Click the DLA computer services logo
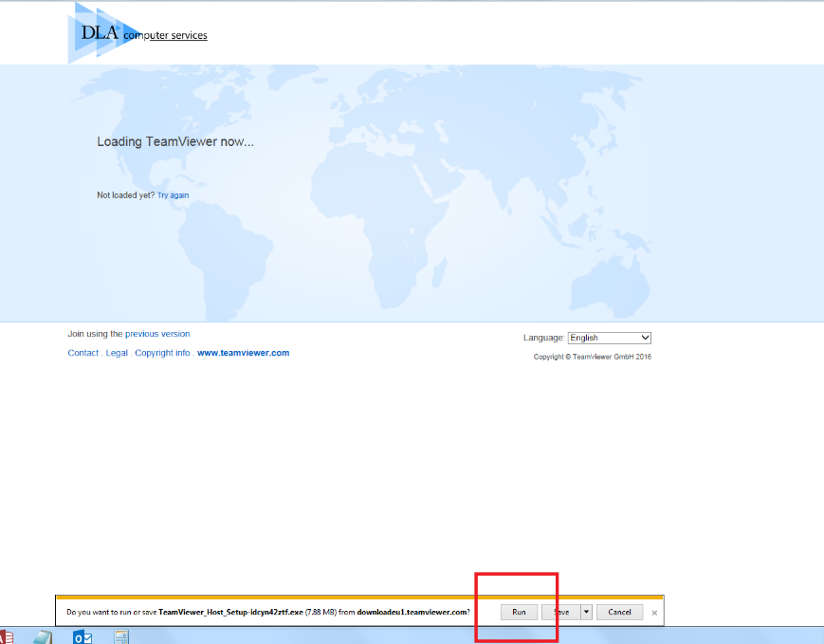 [137, 33]
